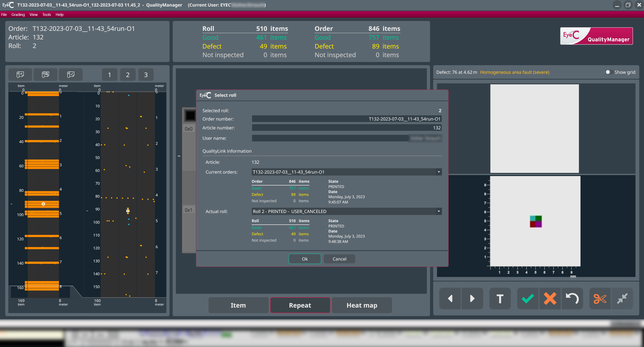644x347 pixels.
Task: Click the Homogeneous area fault (severe) label
Action: 515,72
